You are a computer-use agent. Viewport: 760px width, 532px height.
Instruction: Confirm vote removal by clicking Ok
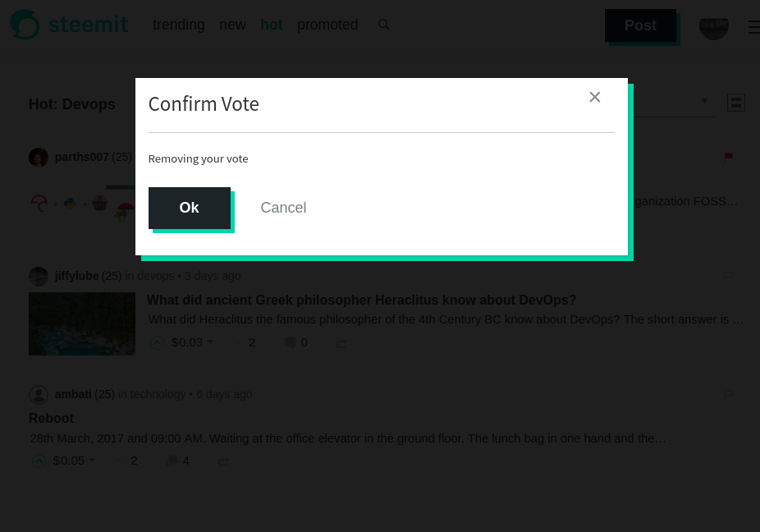[x=189, y=208]
